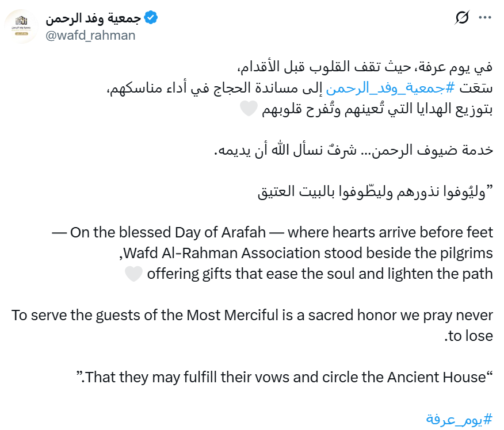This screenshot has height=430, width=504.
Task: Click the line 'خدمة ضيوف الرحمن'
Action: click(x=353, y=151)
